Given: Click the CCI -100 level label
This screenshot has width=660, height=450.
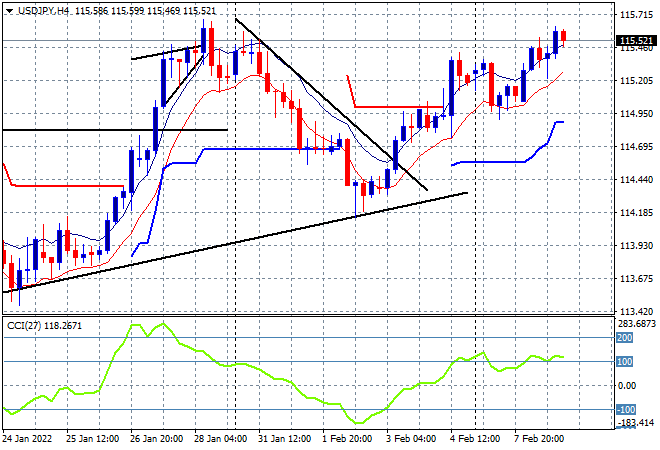Looking at the screenshot, I should (x=626, y=410).
